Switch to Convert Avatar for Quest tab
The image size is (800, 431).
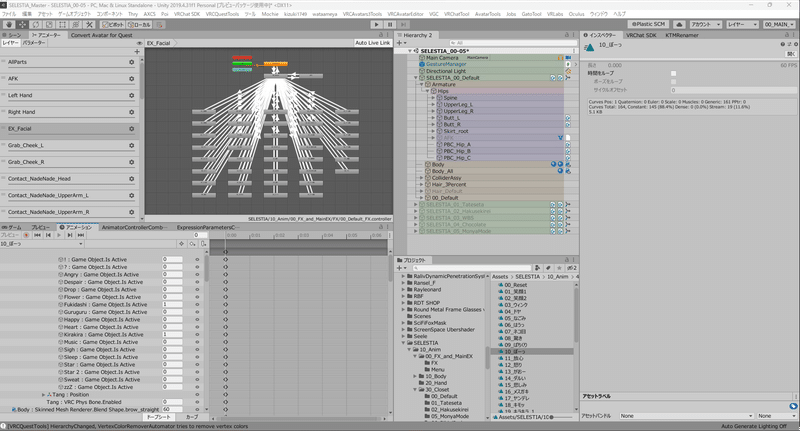coord(101,35)
